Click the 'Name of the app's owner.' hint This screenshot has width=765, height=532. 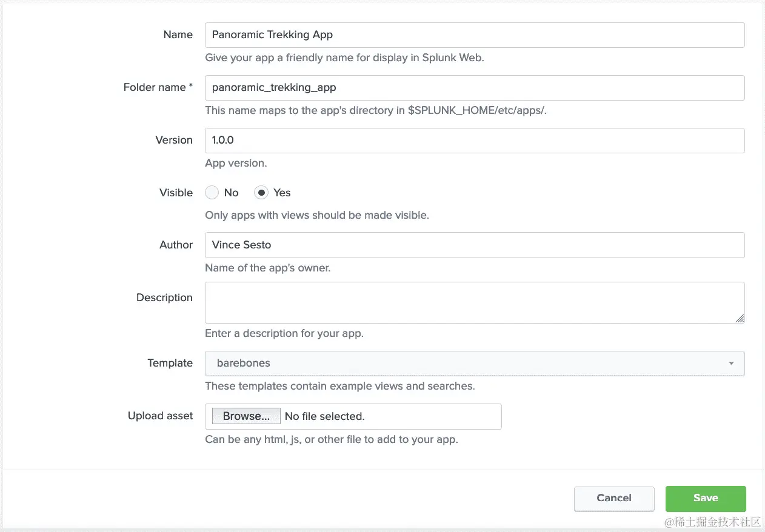point(268,268)
